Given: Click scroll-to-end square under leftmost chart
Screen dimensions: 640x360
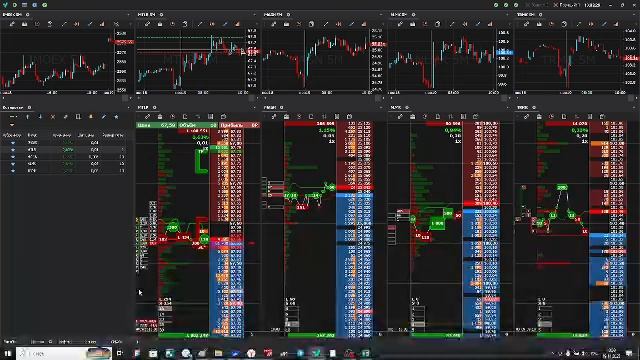Looking at the screenshot, I should 125,98.
